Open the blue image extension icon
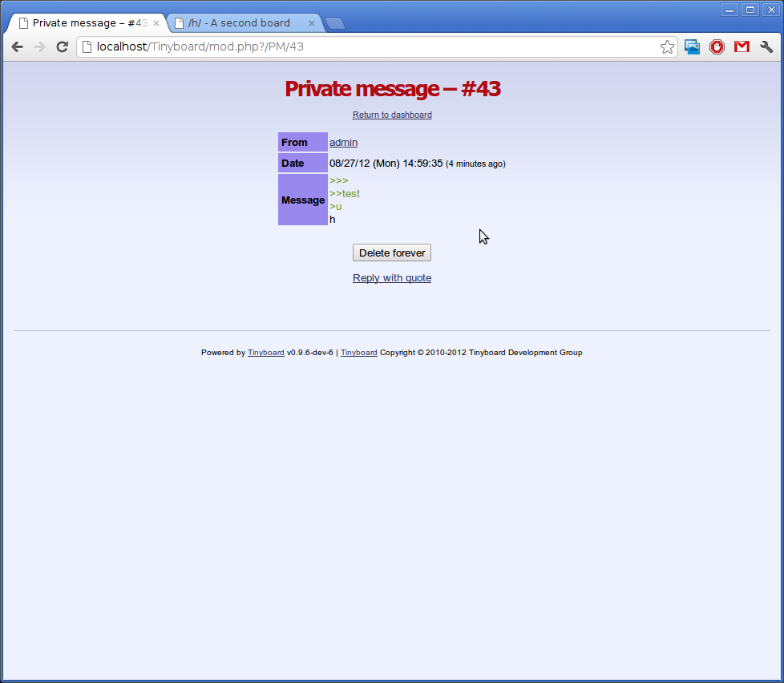Screen dimensions: 784x683 [692, 47]
